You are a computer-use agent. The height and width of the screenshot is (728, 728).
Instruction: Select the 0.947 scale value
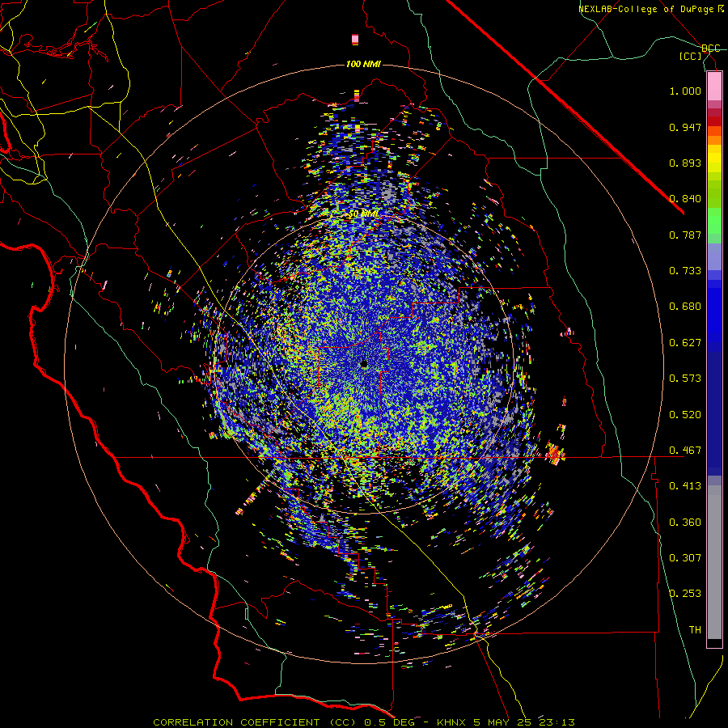[685, 127]
